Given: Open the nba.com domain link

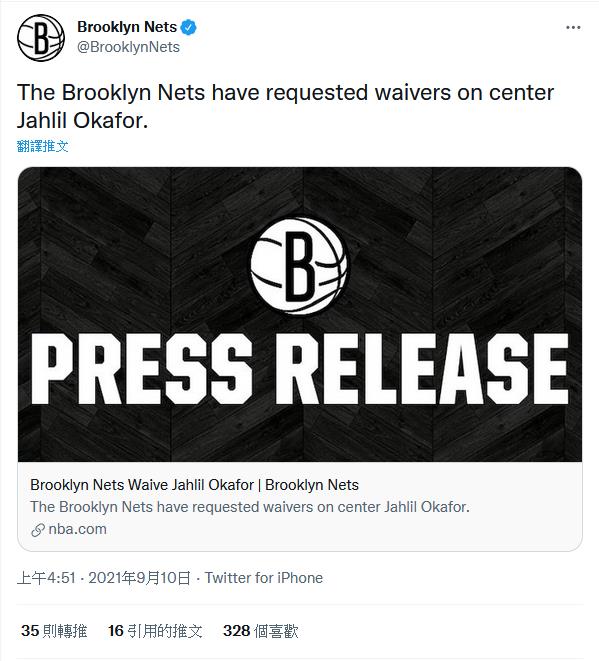Looking at the screenshot, I should (x=78, y=529).
